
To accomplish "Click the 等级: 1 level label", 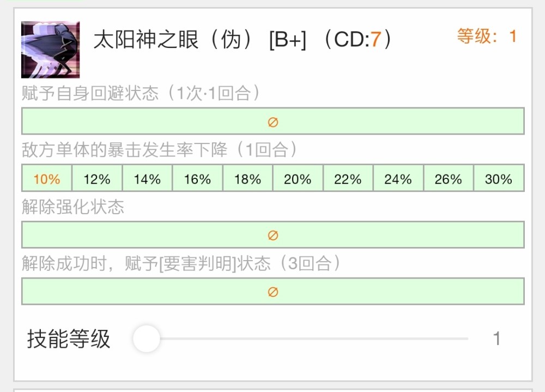I will 487,37.
